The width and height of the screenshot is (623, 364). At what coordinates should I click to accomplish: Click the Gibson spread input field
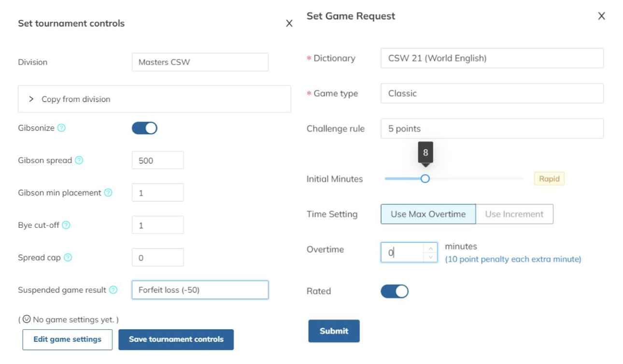157,160
